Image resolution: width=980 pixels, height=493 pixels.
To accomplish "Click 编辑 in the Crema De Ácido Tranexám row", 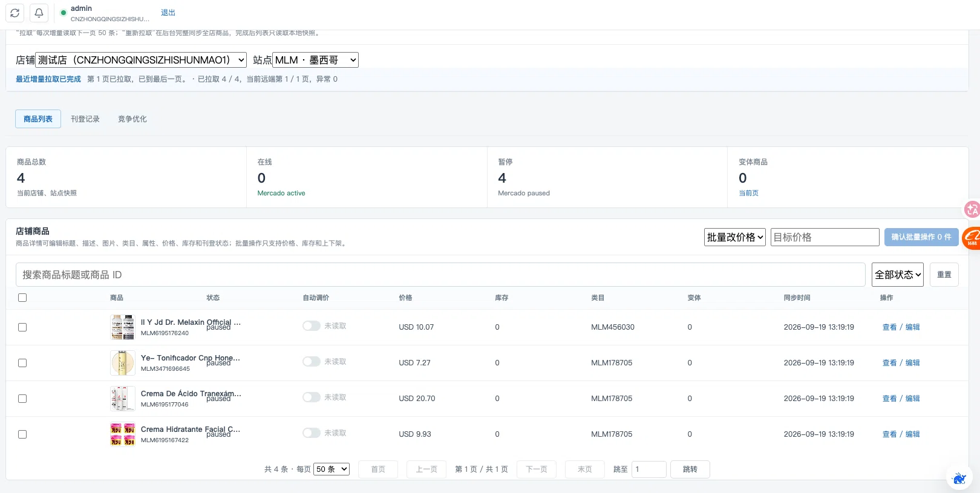I will coord(913,399).
